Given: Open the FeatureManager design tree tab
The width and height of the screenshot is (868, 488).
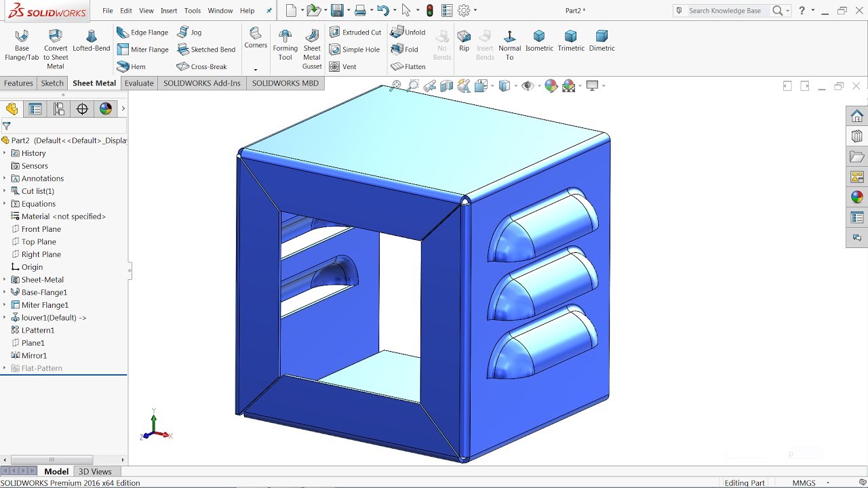Looking at the screenshot, I should point(12,109).
